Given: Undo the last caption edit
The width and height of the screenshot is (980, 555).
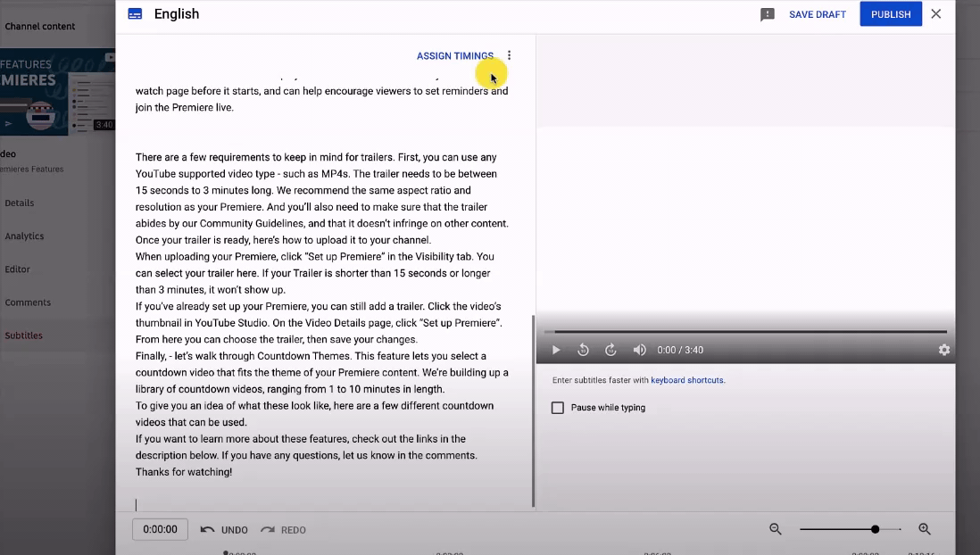Looking at the screenshot, I should pyautogui.click(x=224, y=529).
